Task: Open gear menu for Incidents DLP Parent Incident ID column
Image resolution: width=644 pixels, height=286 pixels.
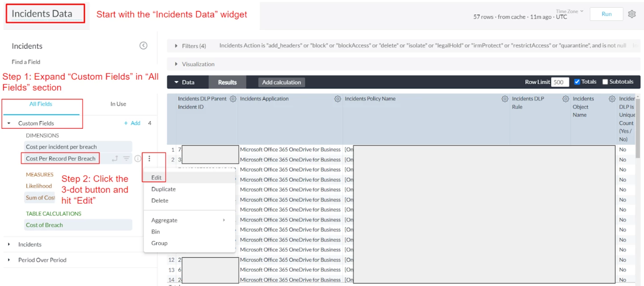Action: tap(233, 99)
